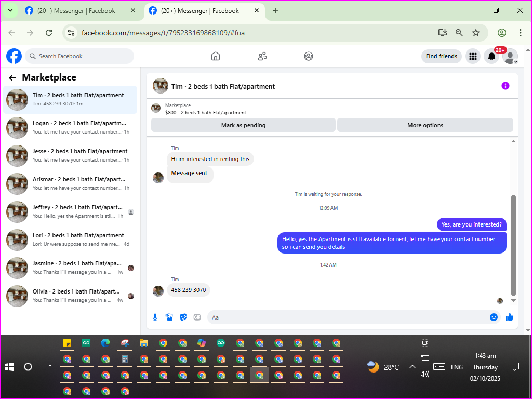Image resolution: width=532 pixels, height=399 pixels.
Task: Select the second Messenger tab
Action: (204, 11)
